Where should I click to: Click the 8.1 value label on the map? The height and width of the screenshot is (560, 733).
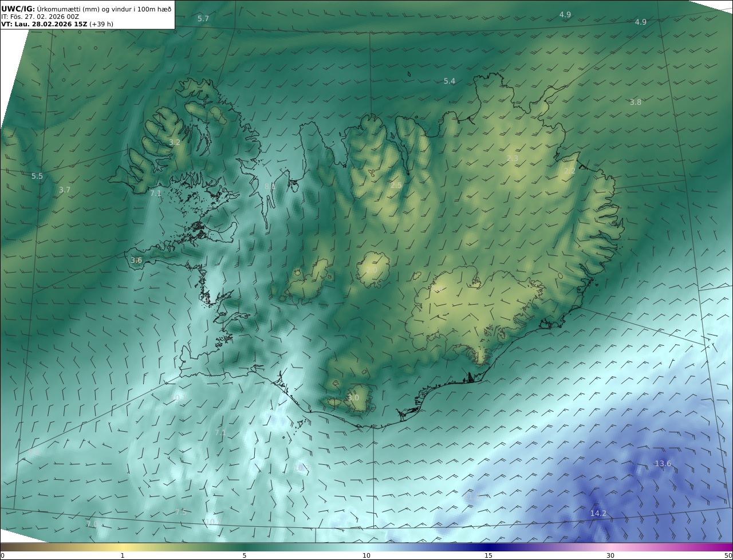point(270,186)
